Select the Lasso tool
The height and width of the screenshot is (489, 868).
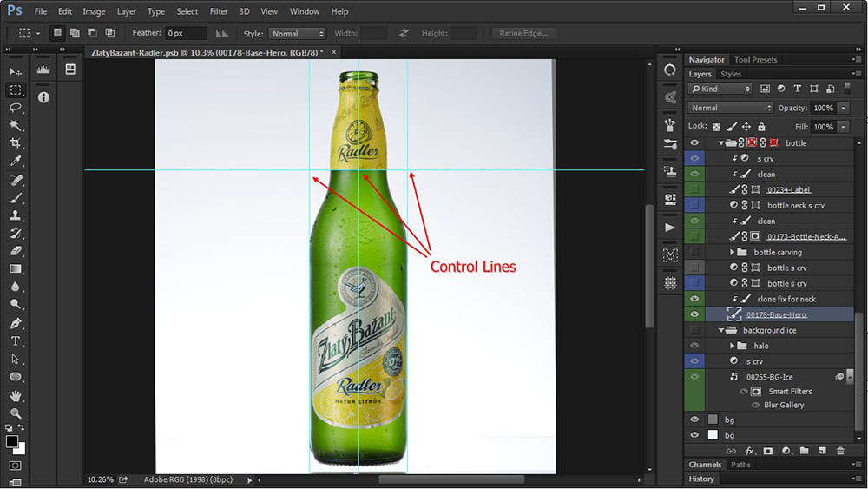pyautogui.click(x=16, y=108)
